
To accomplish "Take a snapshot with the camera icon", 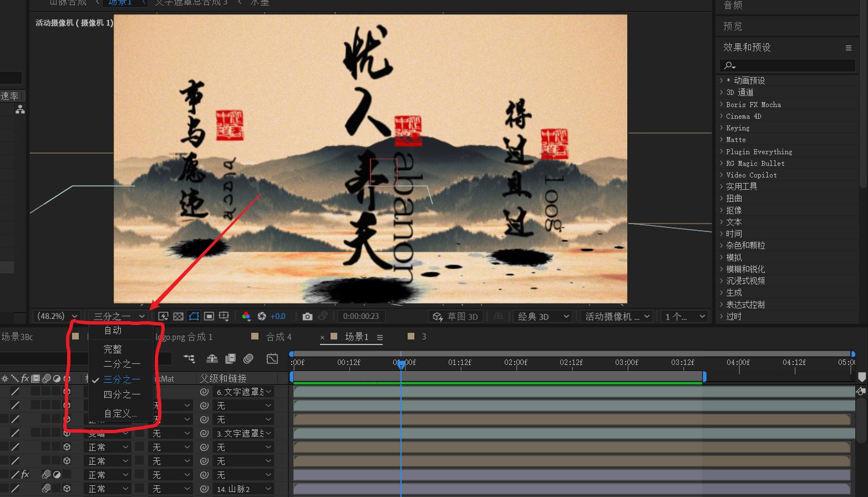I will [308, 316].
